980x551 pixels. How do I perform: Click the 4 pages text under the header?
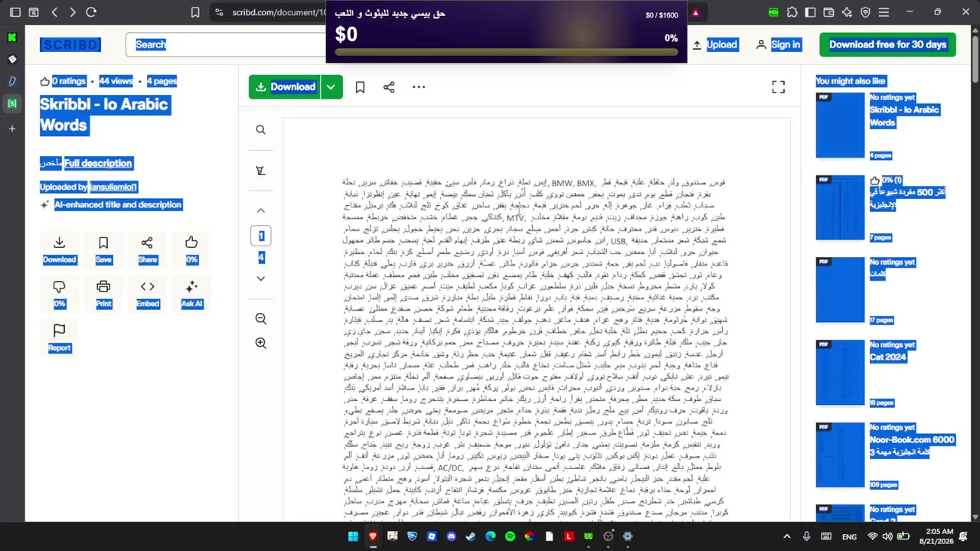click(162, 81)
